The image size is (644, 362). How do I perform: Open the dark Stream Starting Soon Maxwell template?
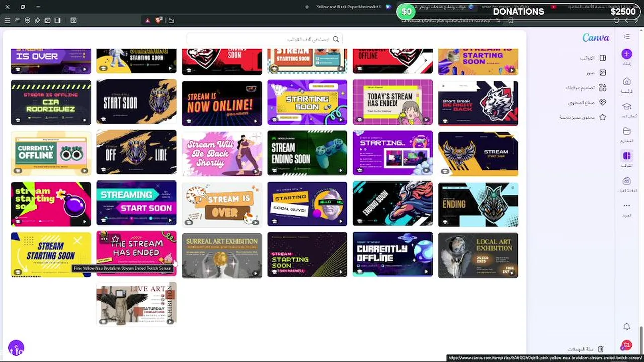point(307,255)
